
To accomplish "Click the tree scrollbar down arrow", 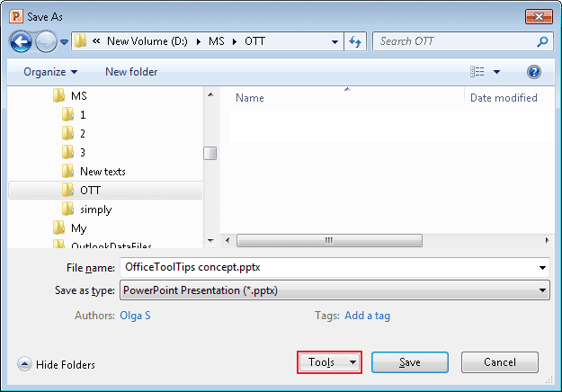I will coord(210,240).
